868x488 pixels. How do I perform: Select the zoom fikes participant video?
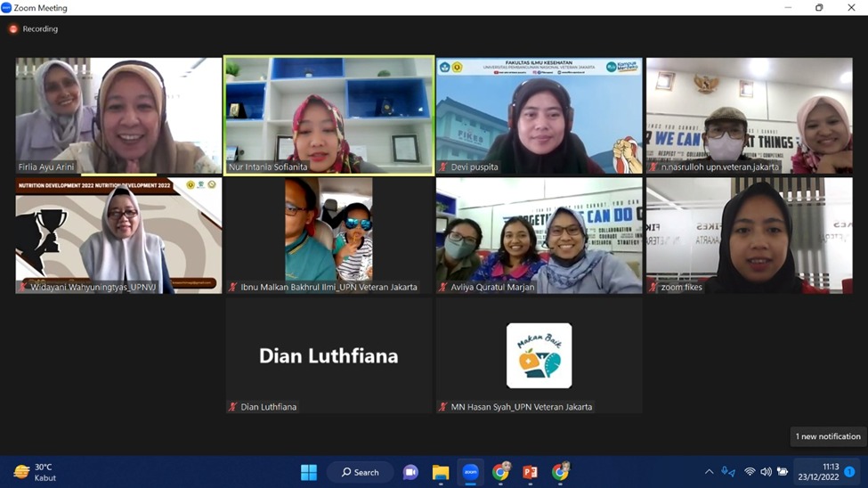749,235
